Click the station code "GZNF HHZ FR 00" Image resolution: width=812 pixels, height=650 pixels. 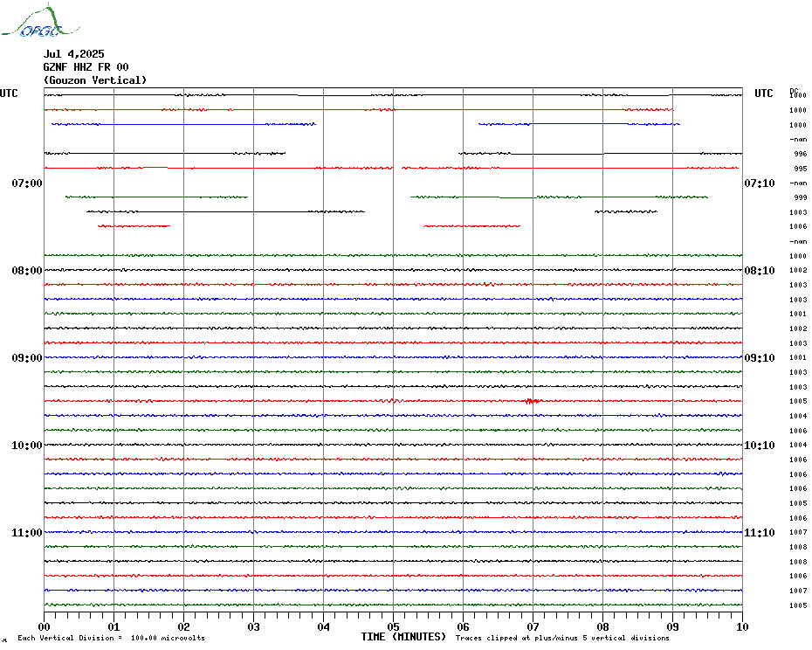coord(86,67)
